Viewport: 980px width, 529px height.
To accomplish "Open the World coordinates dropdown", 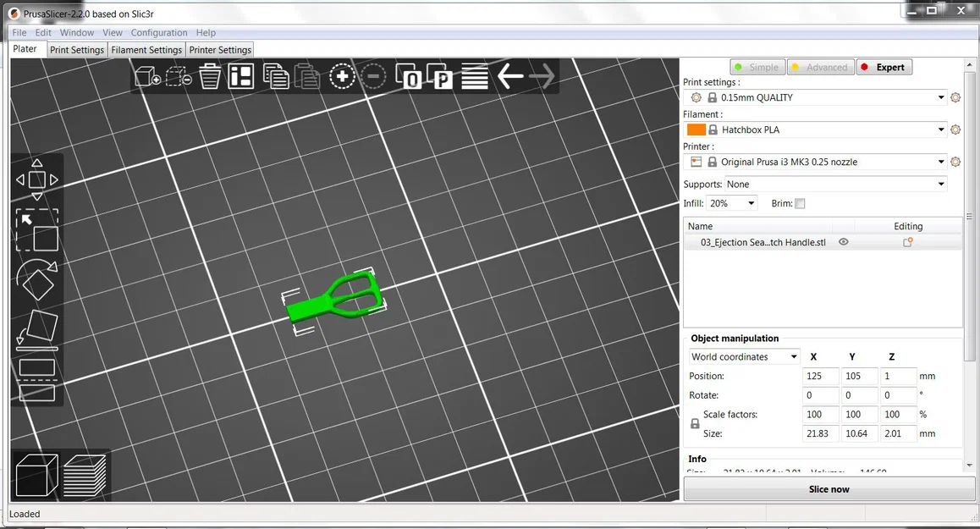I will [x=744, y=356].
